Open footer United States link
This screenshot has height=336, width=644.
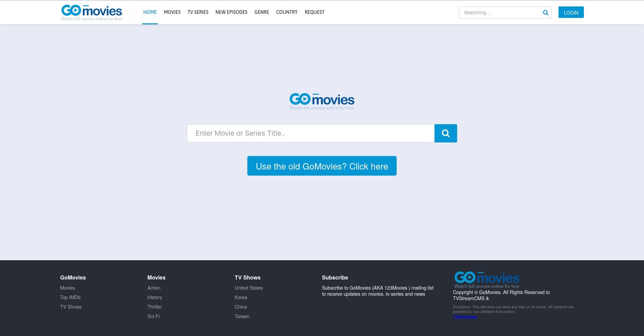click(x=249, y=288)
